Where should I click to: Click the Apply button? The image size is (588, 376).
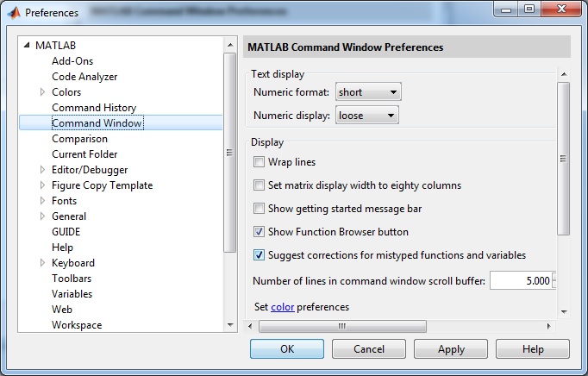[x=451, y=348]
